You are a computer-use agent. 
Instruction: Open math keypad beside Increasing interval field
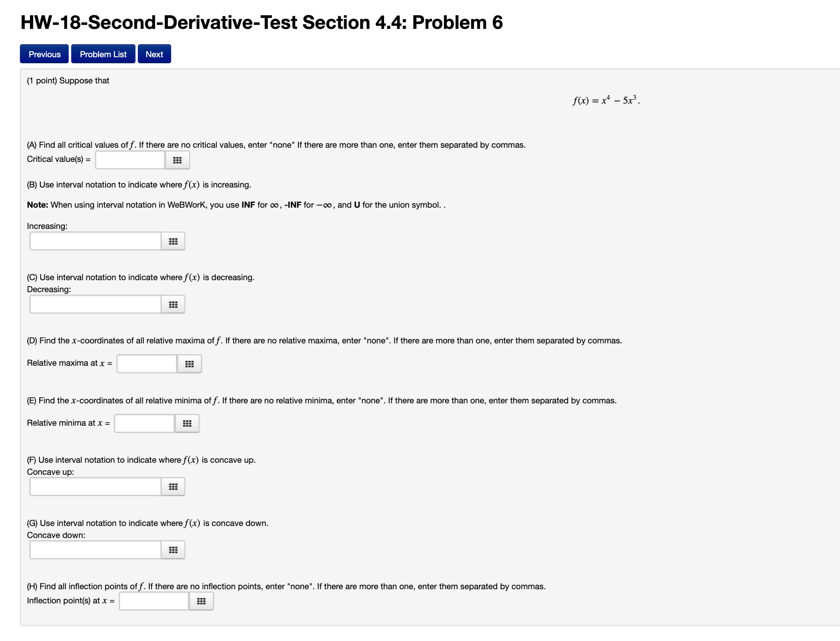point(173,240)
